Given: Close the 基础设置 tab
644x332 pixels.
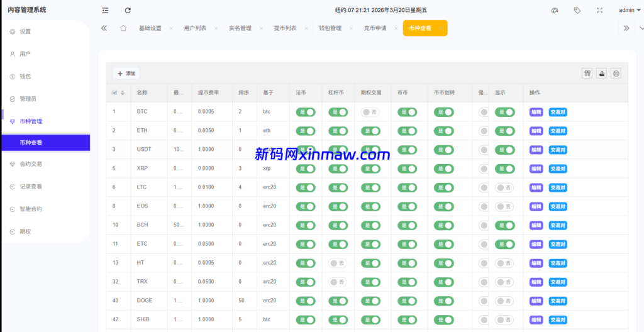Looking at the screenshot, I should 171,28.
